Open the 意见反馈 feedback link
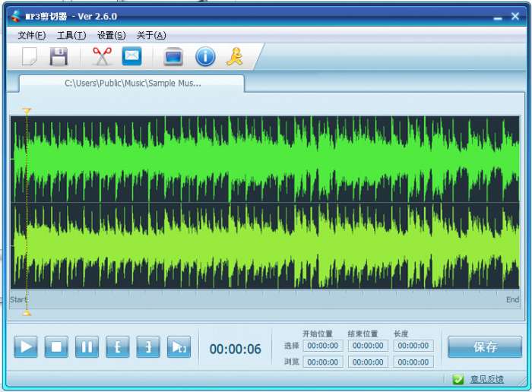 point(486,379)
